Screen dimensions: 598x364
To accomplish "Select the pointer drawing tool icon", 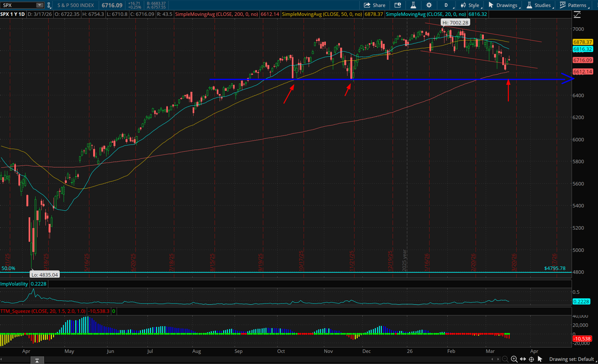I will pyautogui.click(x=540, y=359).
